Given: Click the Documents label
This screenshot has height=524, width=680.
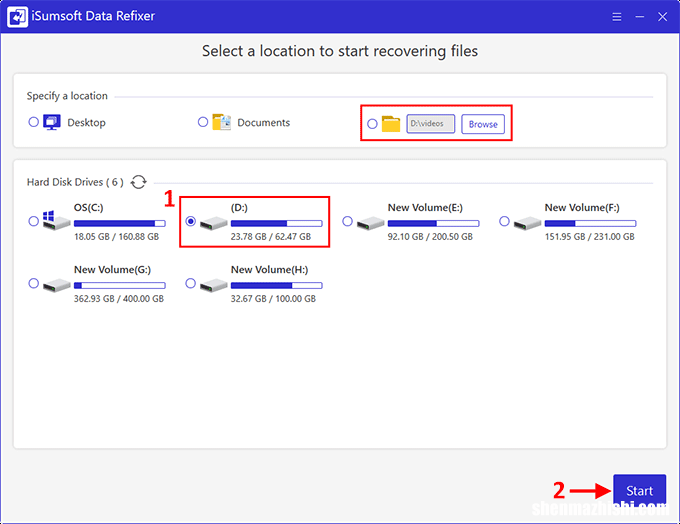Looking at the screenshot, I should pyautogui.click(x=264, y=123).
